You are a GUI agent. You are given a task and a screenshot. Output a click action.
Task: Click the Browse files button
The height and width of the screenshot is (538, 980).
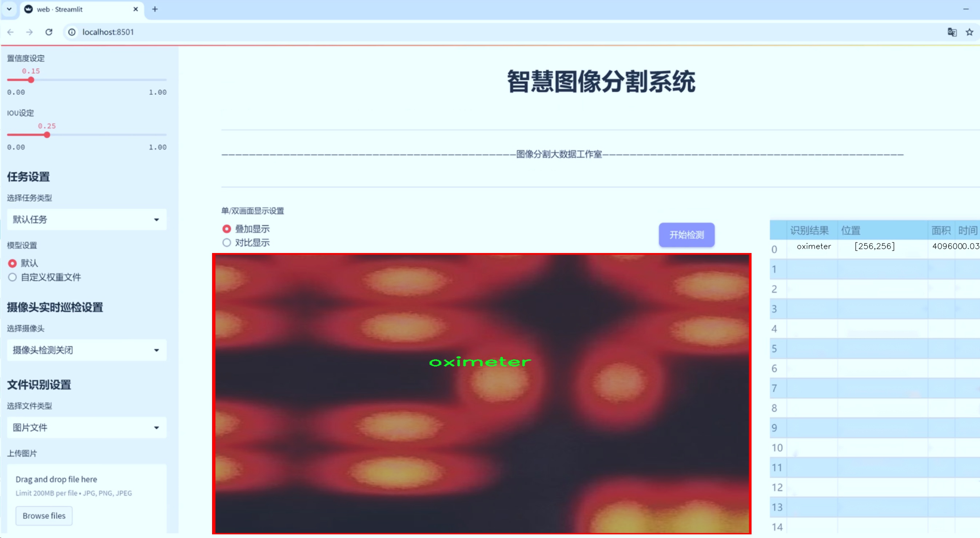[44, 515]
